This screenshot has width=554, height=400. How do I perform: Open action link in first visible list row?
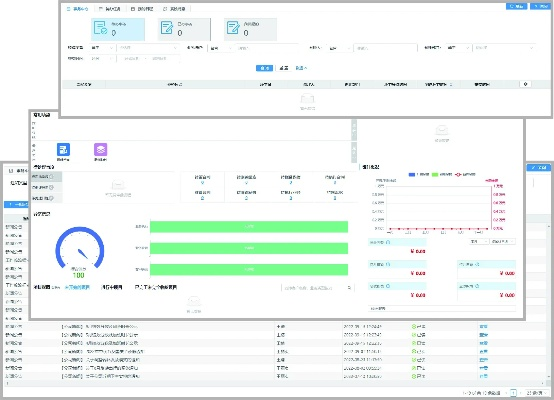[x=483, y=327]
